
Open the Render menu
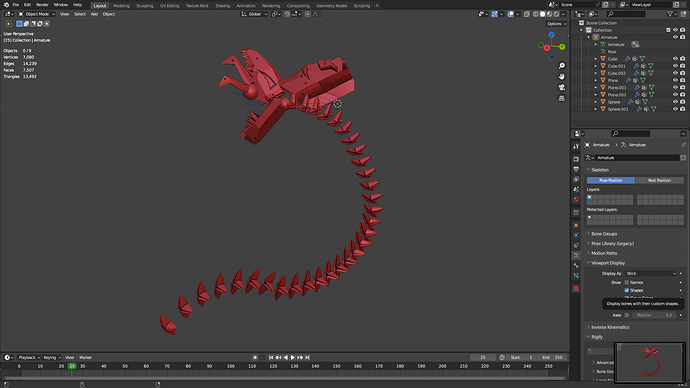[42, 5]
